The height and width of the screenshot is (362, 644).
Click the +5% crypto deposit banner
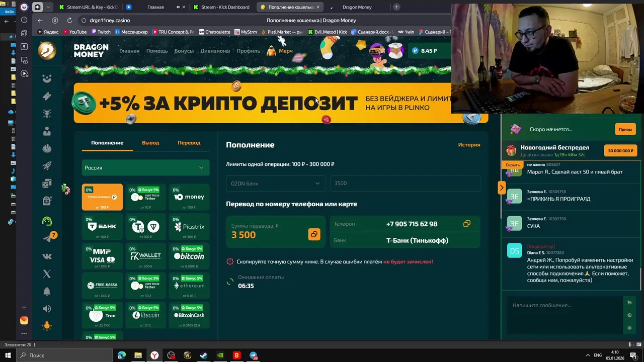tap(281, 103)
